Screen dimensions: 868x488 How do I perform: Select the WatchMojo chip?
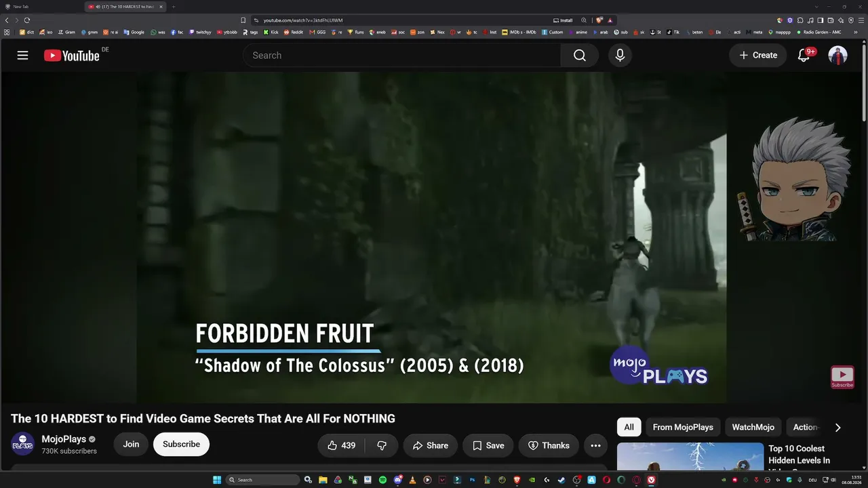[753, 427]
